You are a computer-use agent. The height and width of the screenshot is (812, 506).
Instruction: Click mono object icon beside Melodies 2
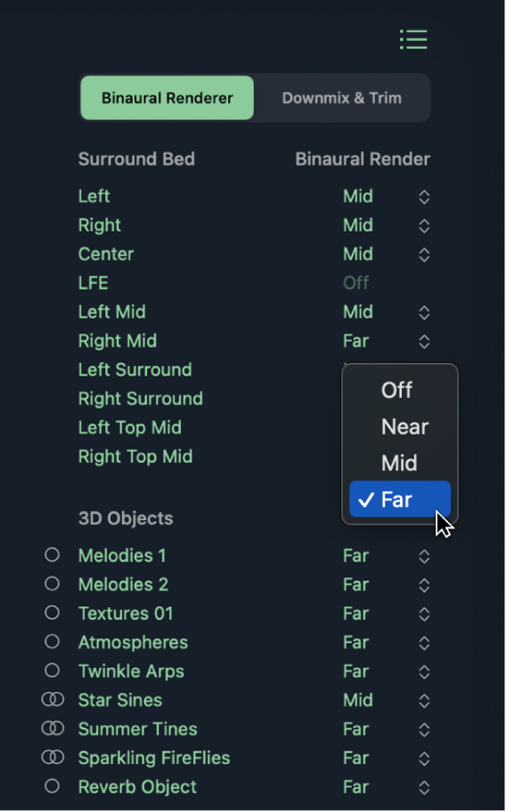52,584
